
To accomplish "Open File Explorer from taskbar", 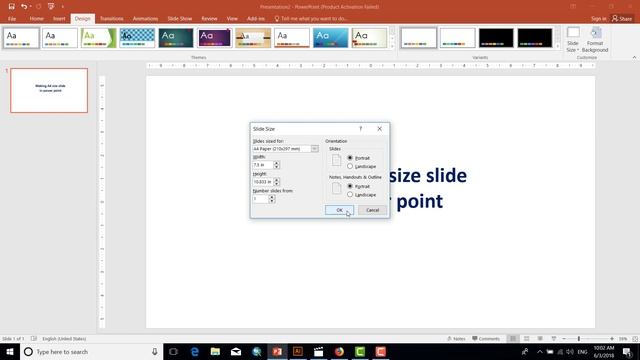I will click(215, 351).
